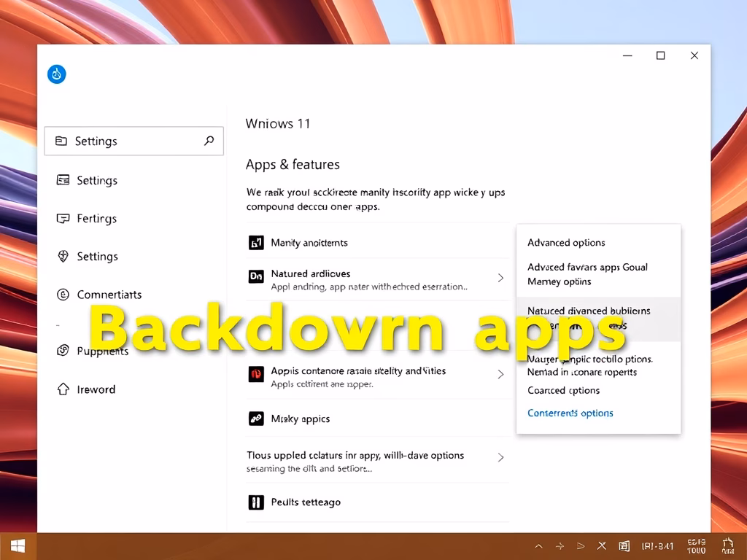This screenshot has width=747, height=560.
Task: Choose Natuced divanced bubliorns menu entry
Action: coord(599,319)
